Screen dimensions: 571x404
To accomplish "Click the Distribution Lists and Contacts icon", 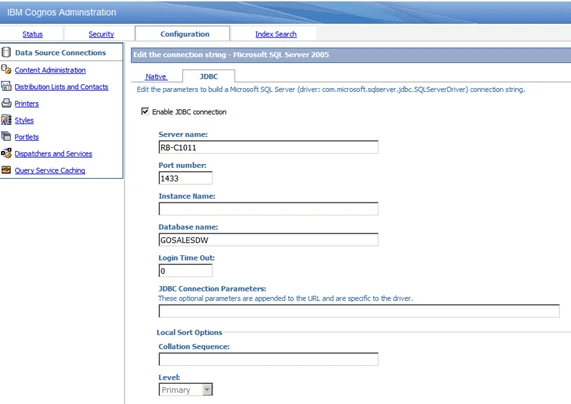I will [6, 86].
